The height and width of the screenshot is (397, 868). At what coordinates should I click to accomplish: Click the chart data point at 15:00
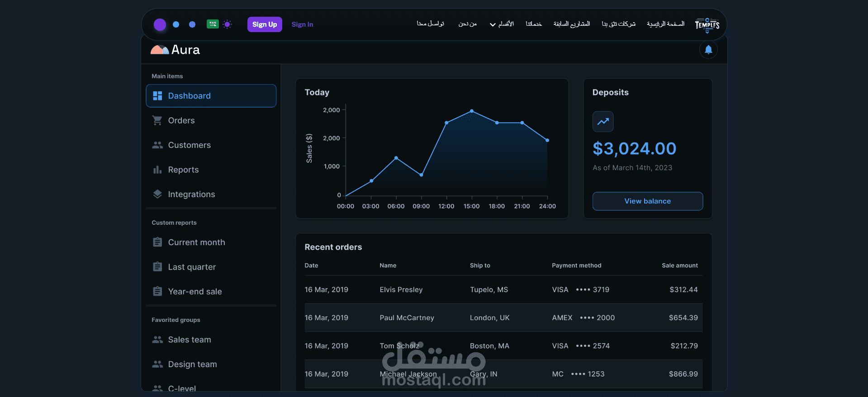tap(472, 111)
